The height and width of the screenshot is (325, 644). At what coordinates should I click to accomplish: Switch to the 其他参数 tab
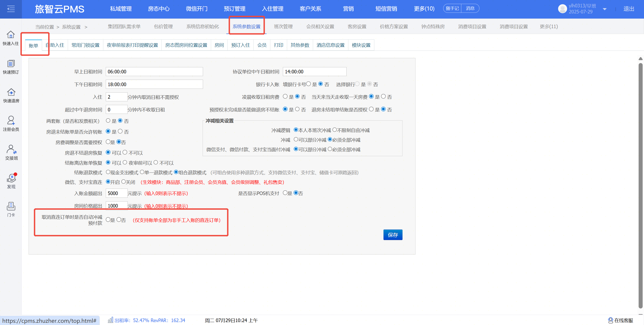300,45
